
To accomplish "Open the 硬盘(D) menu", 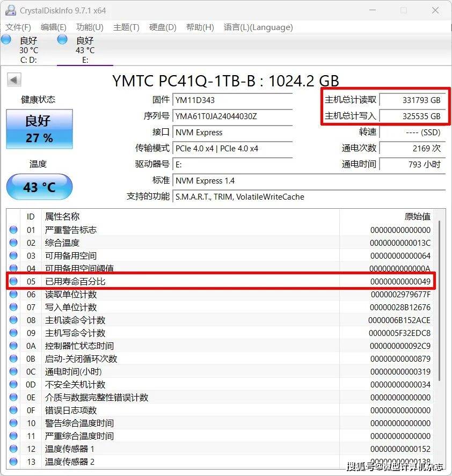I will pyautogui.click(x=163, y=27).
